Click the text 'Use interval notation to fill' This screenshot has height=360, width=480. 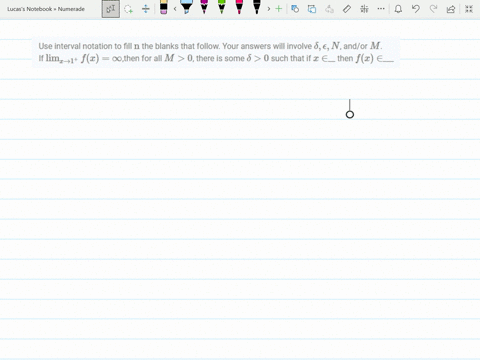85,46
